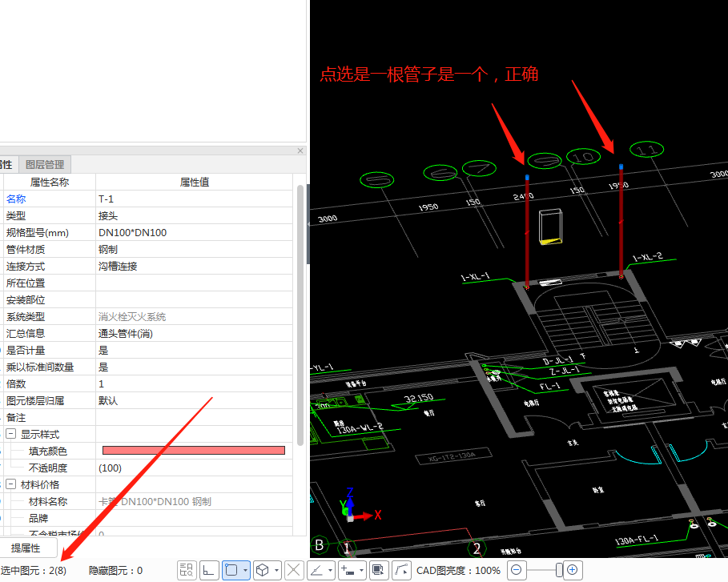Close the properties panel with X
The width and height of the screenshot is (728, 582).
tap(300, 151)
